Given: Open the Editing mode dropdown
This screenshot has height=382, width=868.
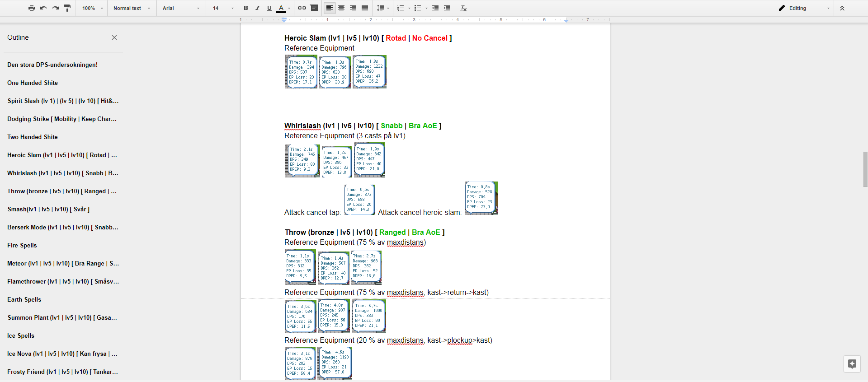Looking at the screenshot, I should pos(804,8).
